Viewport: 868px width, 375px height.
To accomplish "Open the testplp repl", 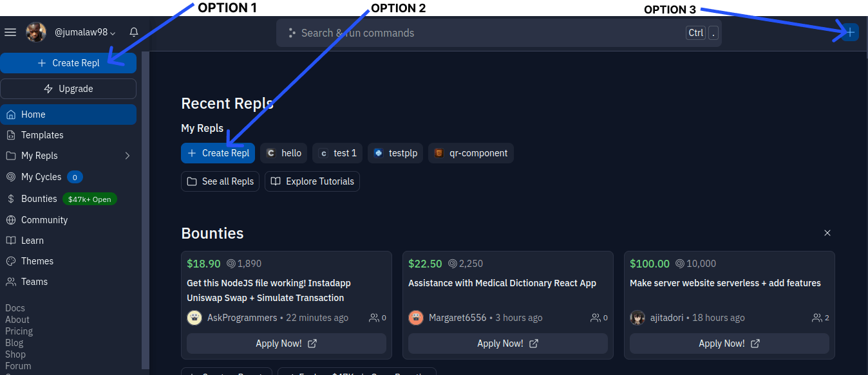I will pos(395,153).
